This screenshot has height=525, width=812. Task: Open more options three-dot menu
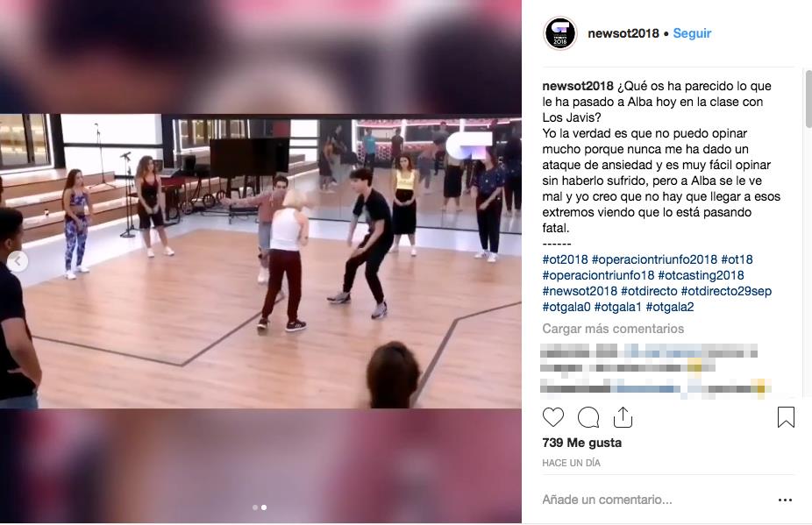pyautogui.click(x=785, y=500)
